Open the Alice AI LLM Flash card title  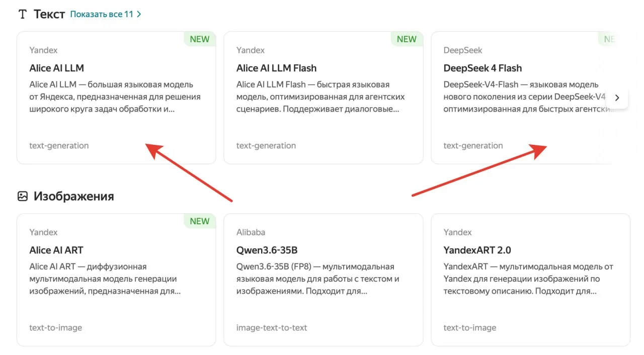(x=277, y=68)
